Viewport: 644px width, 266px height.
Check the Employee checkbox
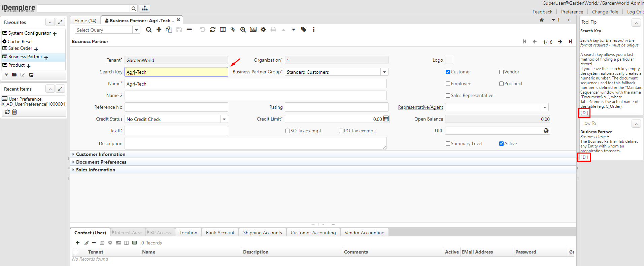pos(448,84)
